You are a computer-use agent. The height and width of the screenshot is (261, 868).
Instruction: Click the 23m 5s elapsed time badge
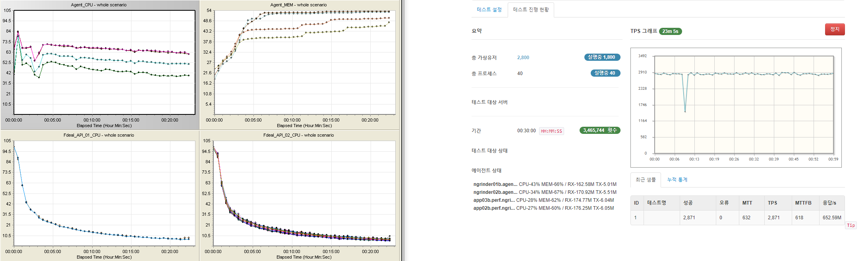(x=670, y=31)
